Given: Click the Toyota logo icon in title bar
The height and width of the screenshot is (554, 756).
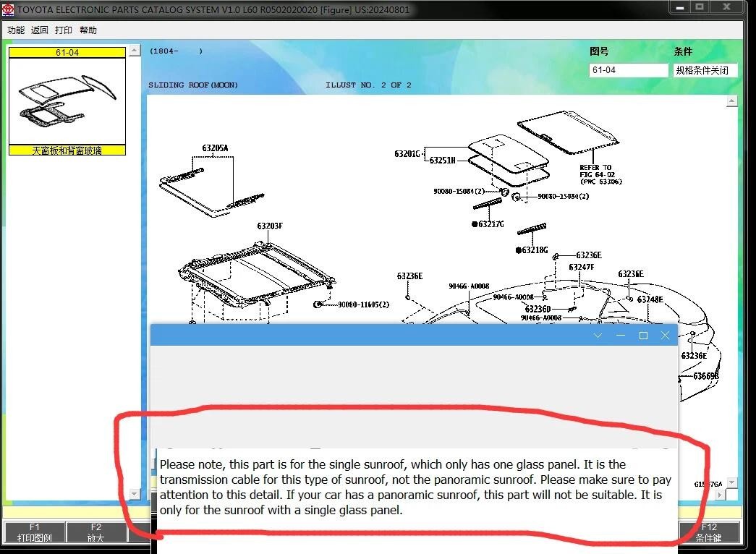Looking at the screenshot, I should point(8,9).
